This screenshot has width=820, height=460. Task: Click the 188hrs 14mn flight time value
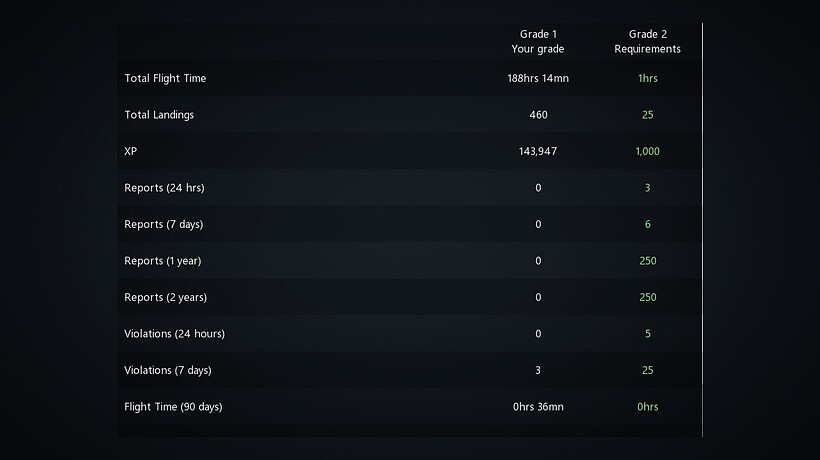pos(538,78)
